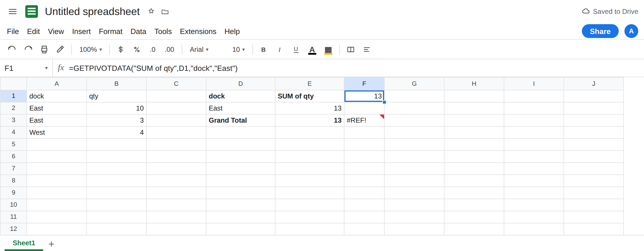
Task: Open the account avatar A
Action: coord(631,31)
